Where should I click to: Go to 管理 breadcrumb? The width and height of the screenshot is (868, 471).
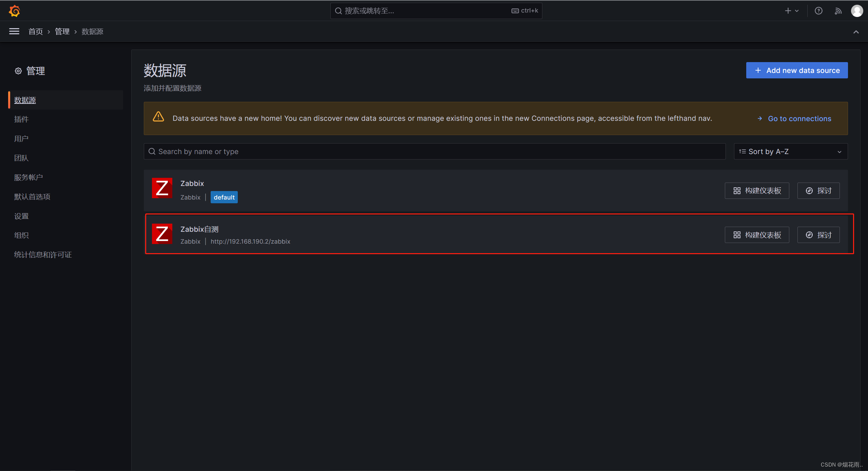point(62,32)
